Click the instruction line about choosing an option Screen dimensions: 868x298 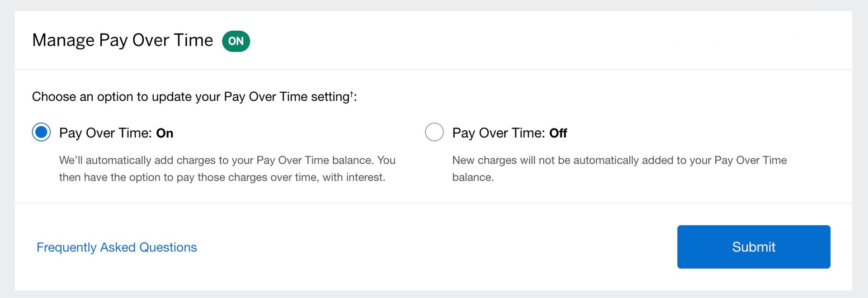click(x=194, y=96)
